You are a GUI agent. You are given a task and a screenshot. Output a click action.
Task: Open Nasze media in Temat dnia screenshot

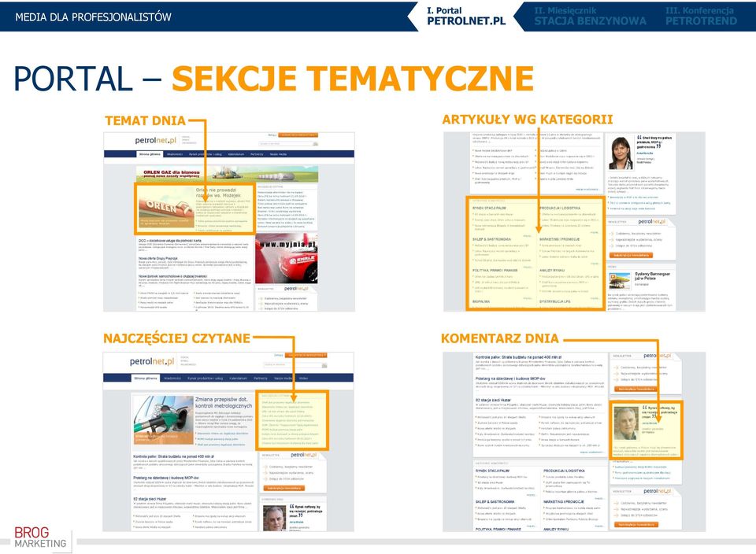(x=278, y=154)
